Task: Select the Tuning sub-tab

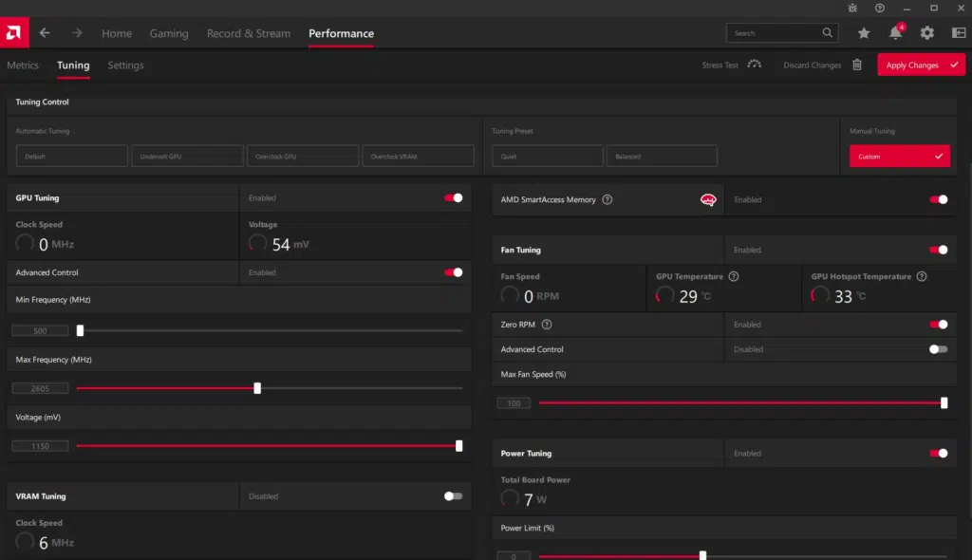Action: [73, 65]
